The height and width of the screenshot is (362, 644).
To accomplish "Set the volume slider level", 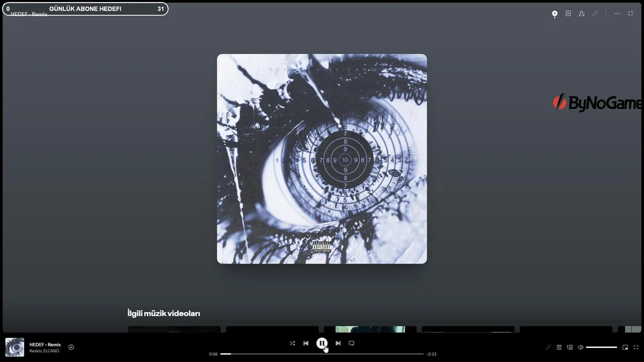I will [602, 347].
